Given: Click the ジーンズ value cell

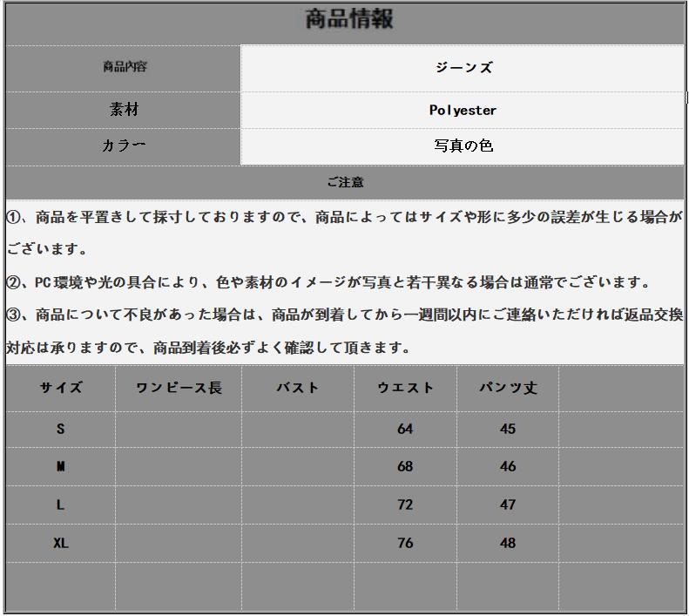Looking at the screenshot, I should tap(463, 68).
